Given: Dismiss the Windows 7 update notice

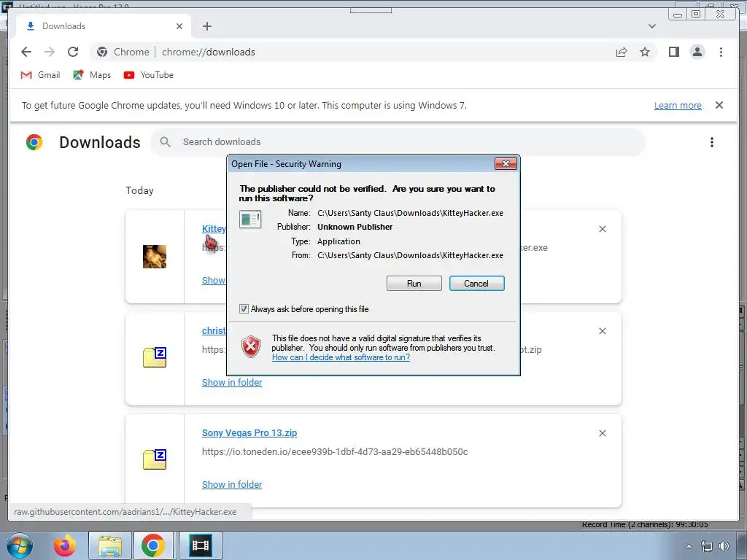Looking at the screenshot, I should [x=719, y=105].
